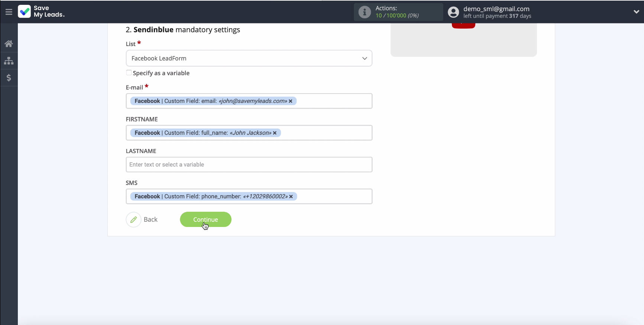This screenshot has height=325, width=644.
Task: Open the hamburger menu
Action: [x=9, y=12]
